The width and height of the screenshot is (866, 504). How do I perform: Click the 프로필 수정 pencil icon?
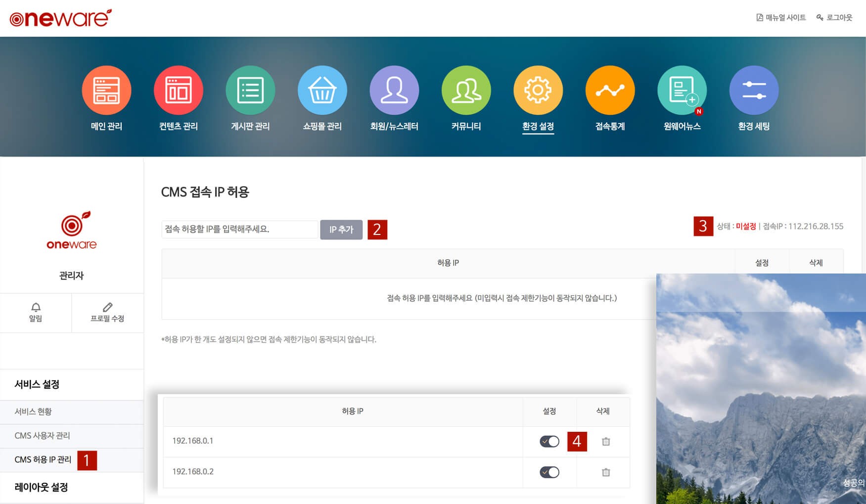(107, 307)
